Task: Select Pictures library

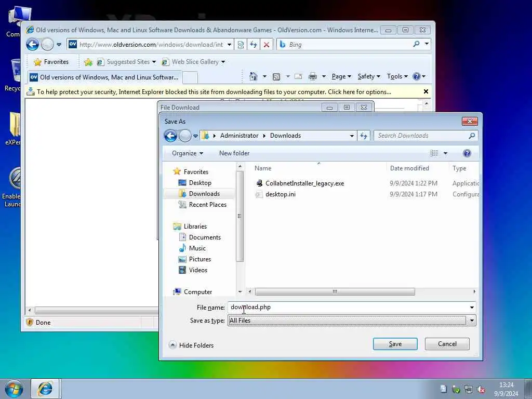Action: click(x=199, y=259)
